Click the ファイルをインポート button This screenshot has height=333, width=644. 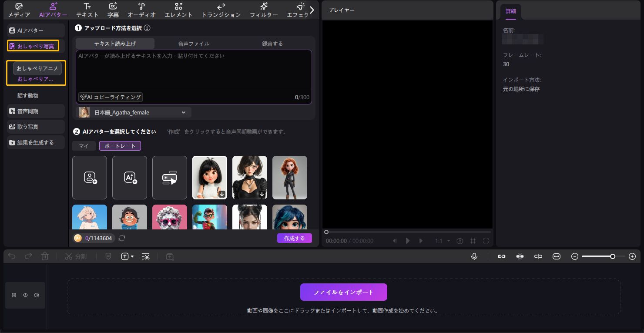coord(343,292)
